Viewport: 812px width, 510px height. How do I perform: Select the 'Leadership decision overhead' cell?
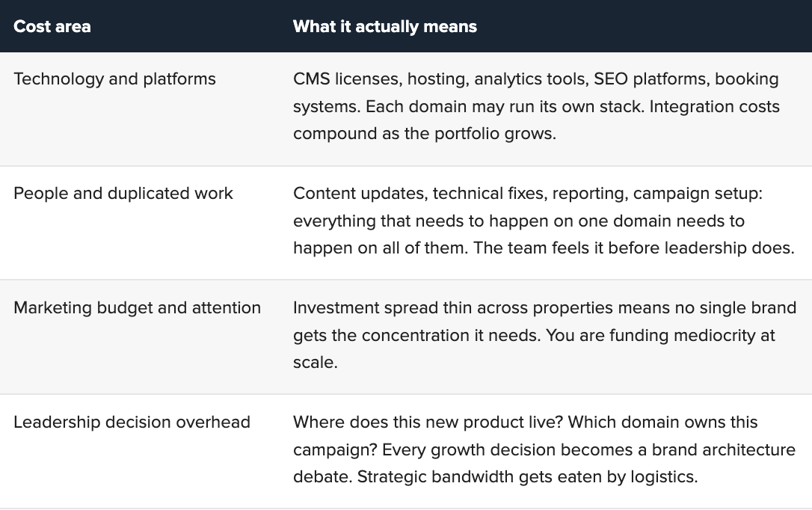point(132,423)
